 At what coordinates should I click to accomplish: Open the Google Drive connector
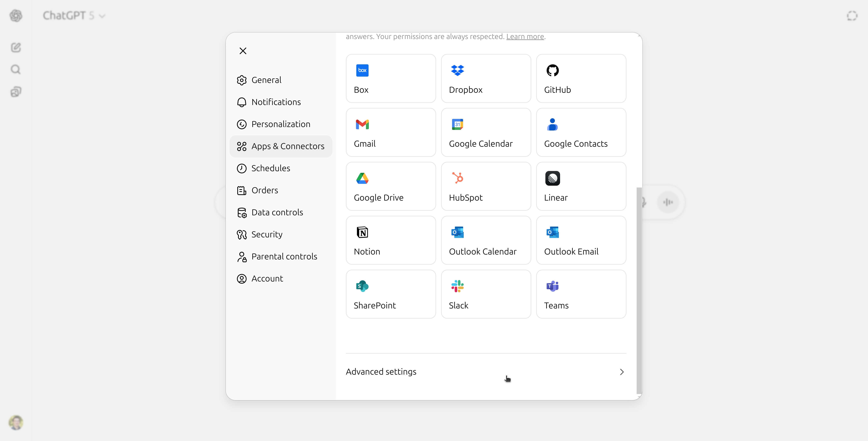click(391, 186)
